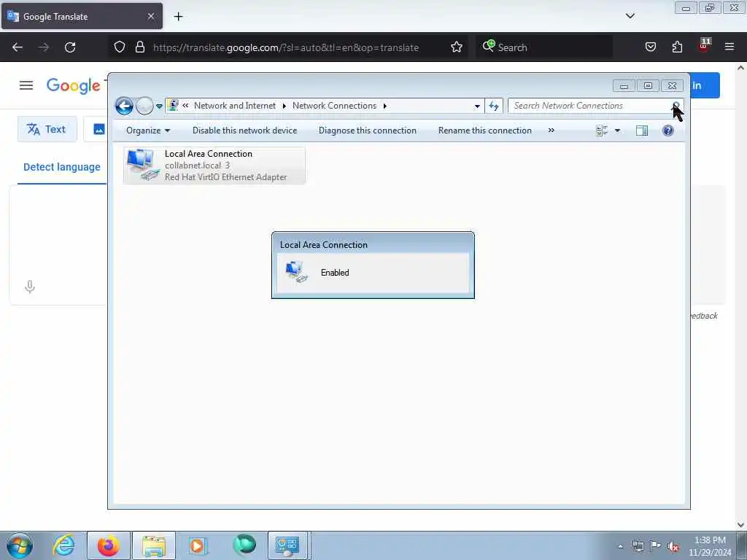Open extension icon with 11 badge

pyautogui.click(x=704, y=46)
